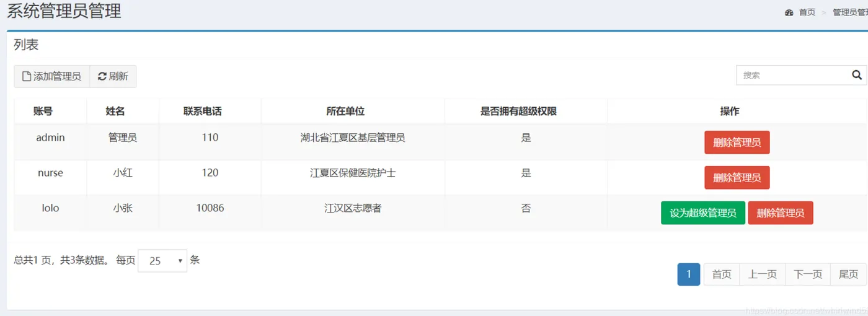Click phone number 110
Viewport: 868px width, 316px height.
click(210, 138)
